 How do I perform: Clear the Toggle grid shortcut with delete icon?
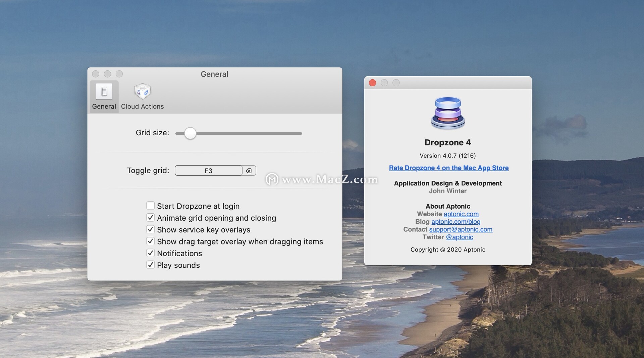pos(249,171)
